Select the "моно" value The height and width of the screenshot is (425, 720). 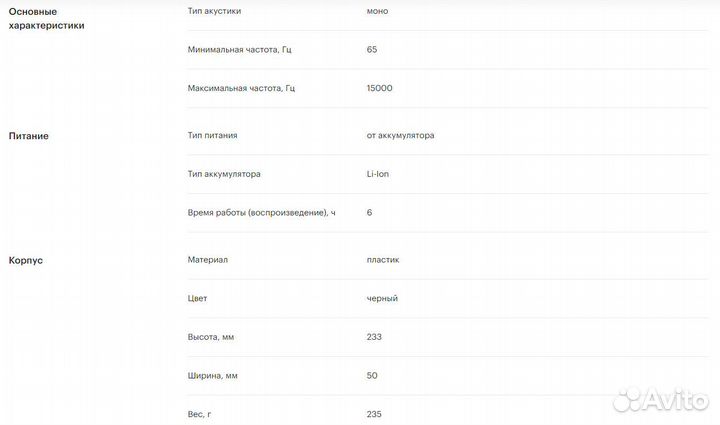pyautogui.click(x=378, y=11)
